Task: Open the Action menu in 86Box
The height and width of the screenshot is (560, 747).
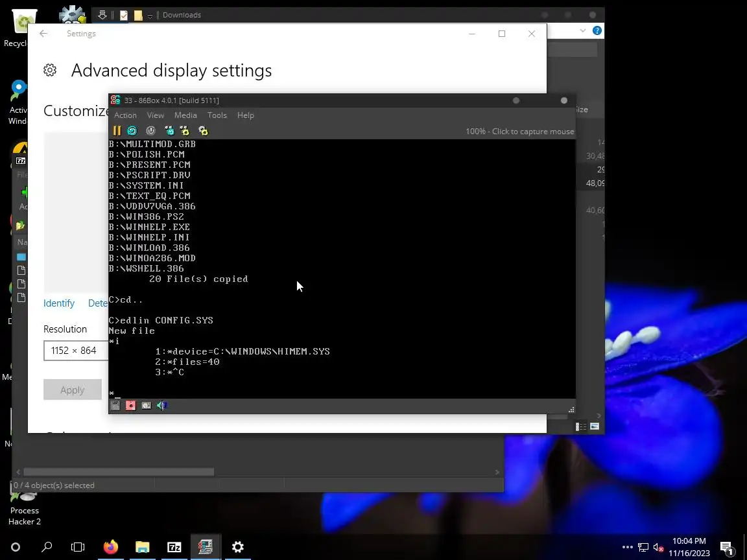Action: click(125, 115)
